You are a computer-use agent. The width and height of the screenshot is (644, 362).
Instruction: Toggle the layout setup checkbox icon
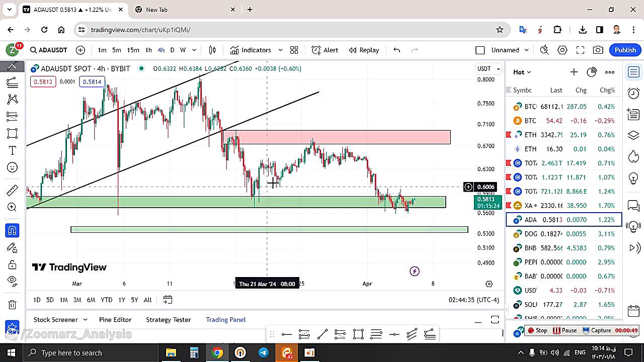click(480, 50)
